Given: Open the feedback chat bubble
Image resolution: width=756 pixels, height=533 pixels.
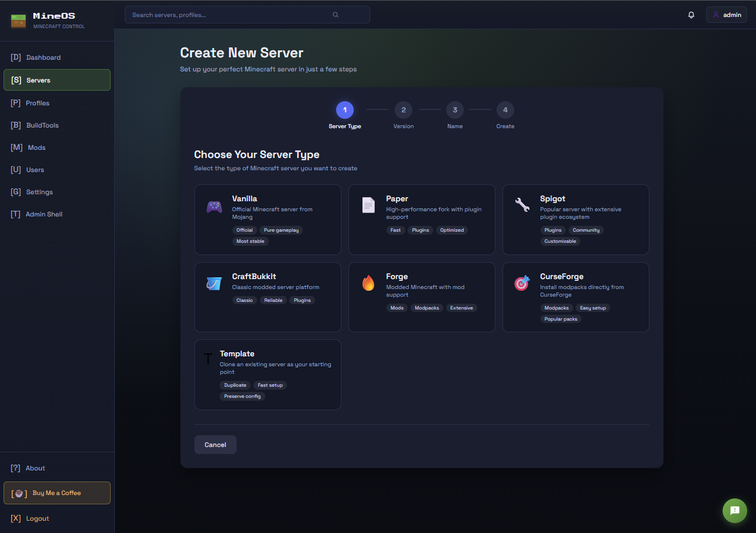Looking at the screenshot, I should pos(735,511).
